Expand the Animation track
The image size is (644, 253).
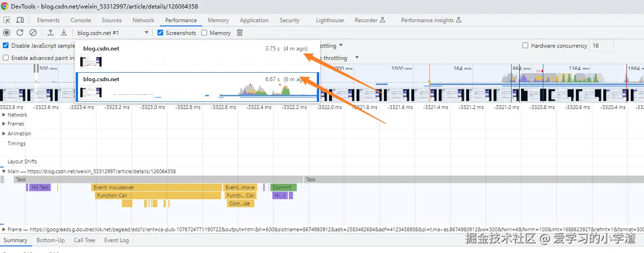pos(4,134)
